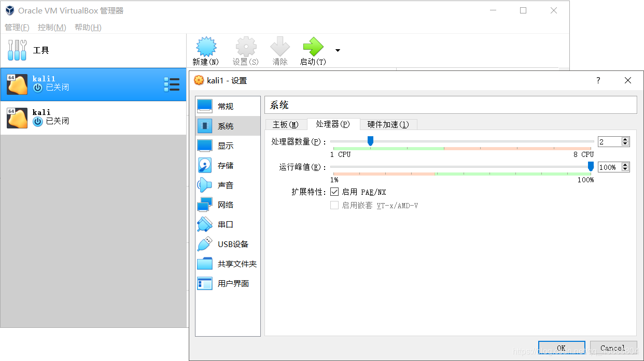Viewport: 644px width, 361px height.
Task: Open 共享文件夹 (Shared Folders) category
Action: coord(228,264)
